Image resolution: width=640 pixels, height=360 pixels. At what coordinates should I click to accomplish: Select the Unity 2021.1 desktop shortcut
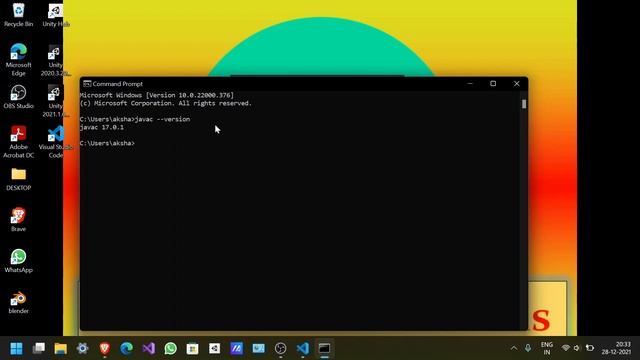pos(56,101)
